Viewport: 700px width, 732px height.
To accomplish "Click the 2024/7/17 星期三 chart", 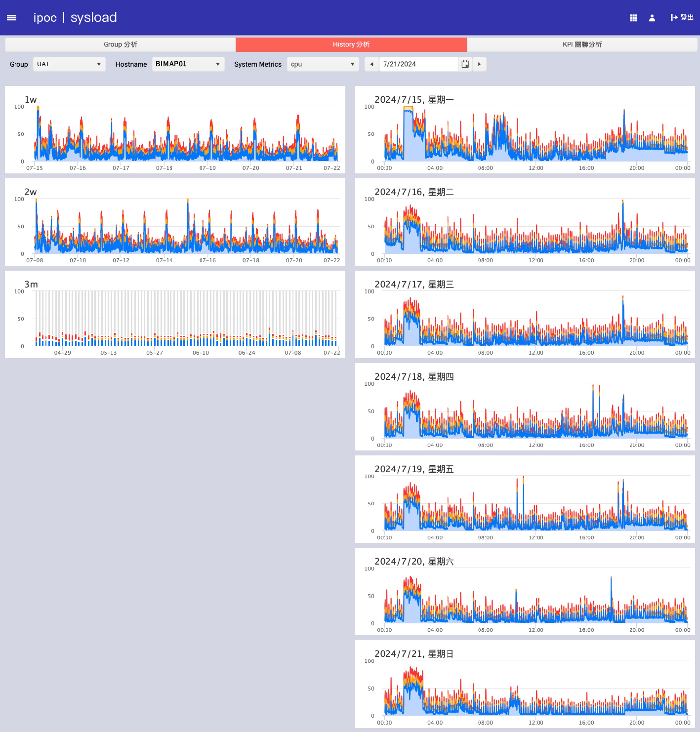I will pos(525,314).
